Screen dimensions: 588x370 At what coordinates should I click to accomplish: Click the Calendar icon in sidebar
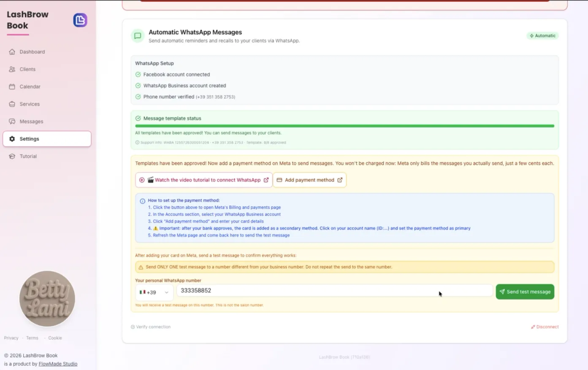coord(12,86)
